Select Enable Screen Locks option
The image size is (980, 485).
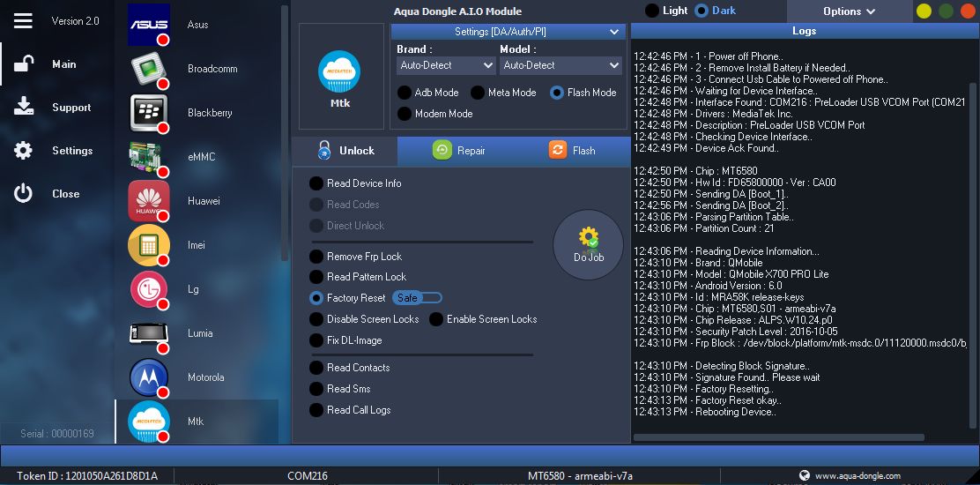coord(436,318)
